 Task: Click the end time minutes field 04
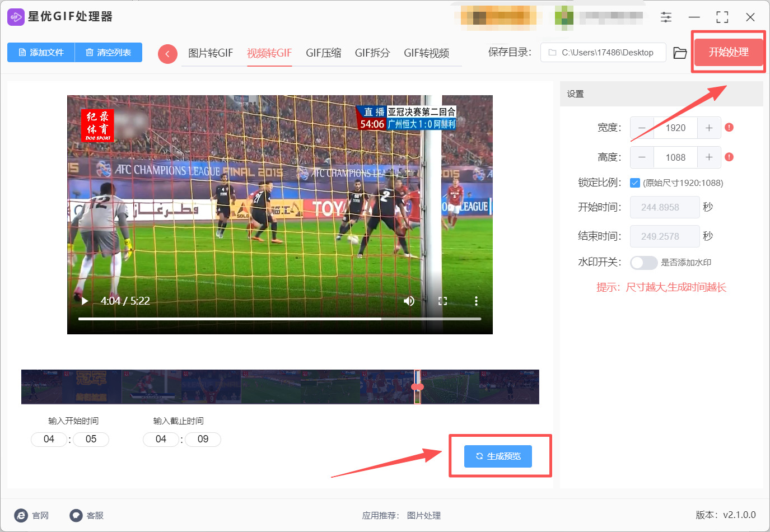point(161,439)
